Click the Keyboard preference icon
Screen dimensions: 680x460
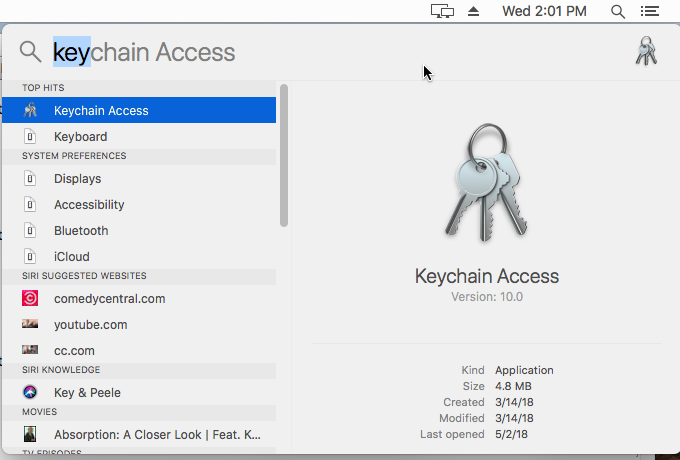(31, 136)
